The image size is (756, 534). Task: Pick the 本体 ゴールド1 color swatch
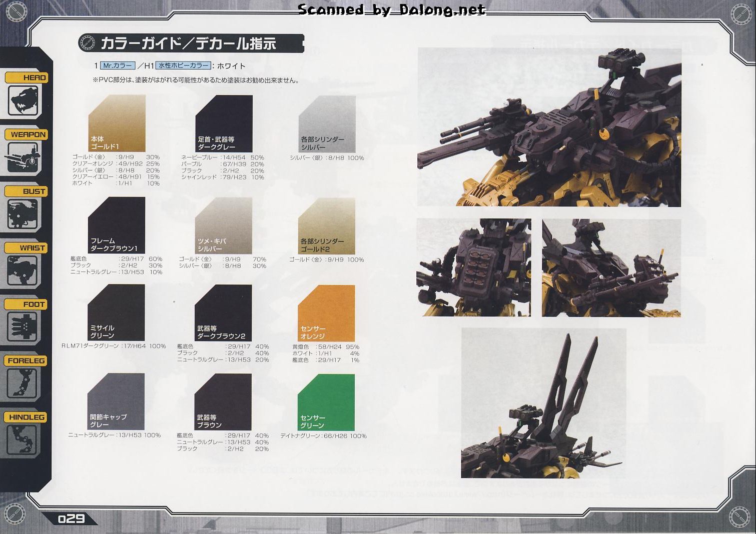(117, 123)
